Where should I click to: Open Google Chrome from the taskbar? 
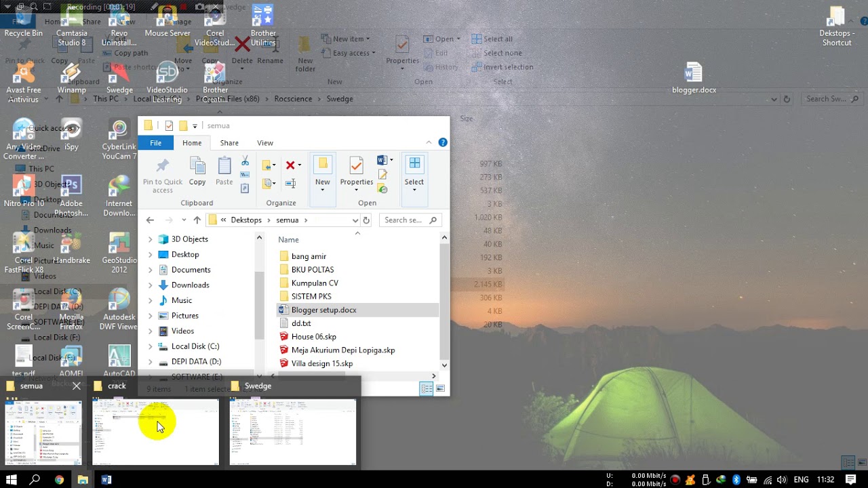(59, 480)
